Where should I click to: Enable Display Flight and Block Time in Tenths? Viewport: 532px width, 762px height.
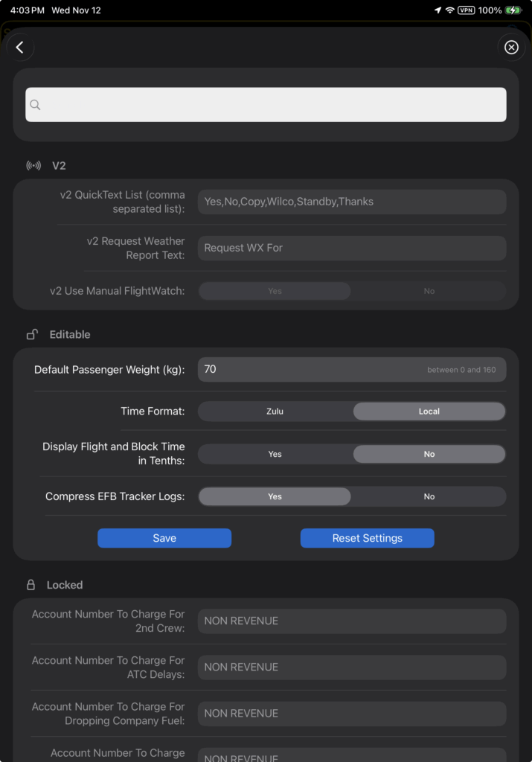click(x=275, y=454)
